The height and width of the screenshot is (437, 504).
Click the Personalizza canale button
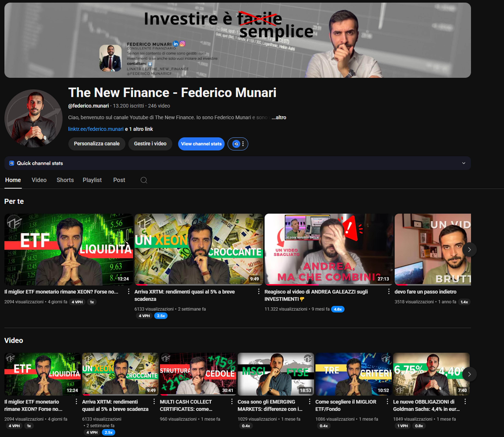point(97,144)
